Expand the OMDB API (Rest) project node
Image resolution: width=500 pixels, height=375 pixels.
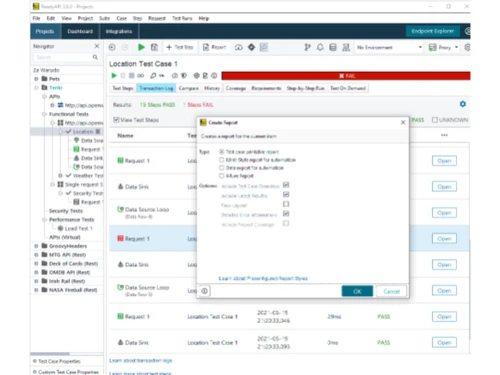coord(36,272)
